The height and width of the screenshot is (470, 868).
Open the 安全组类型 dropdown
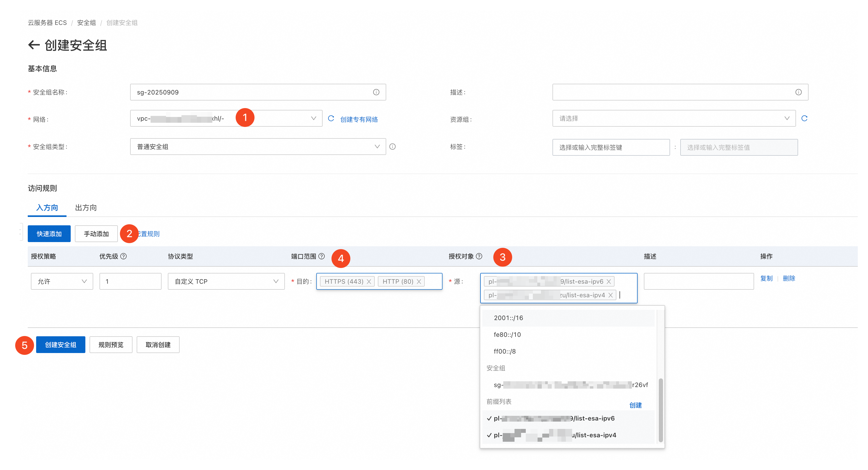(x=258, y=147)
